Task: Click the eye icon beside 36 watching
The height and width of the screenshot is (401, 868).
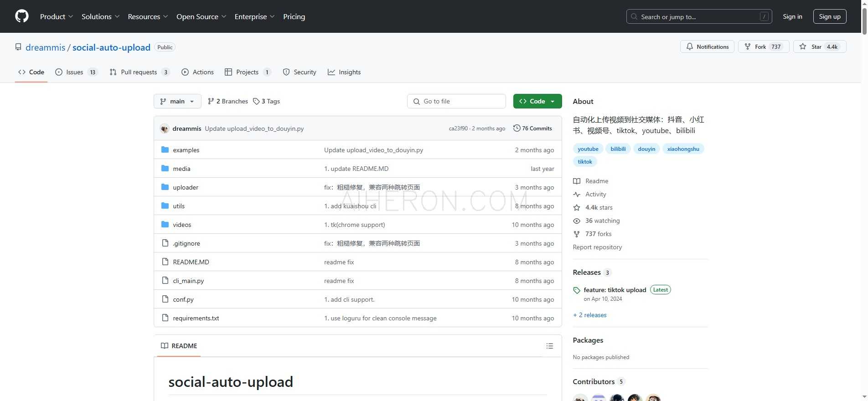Action: coord(577,221)
